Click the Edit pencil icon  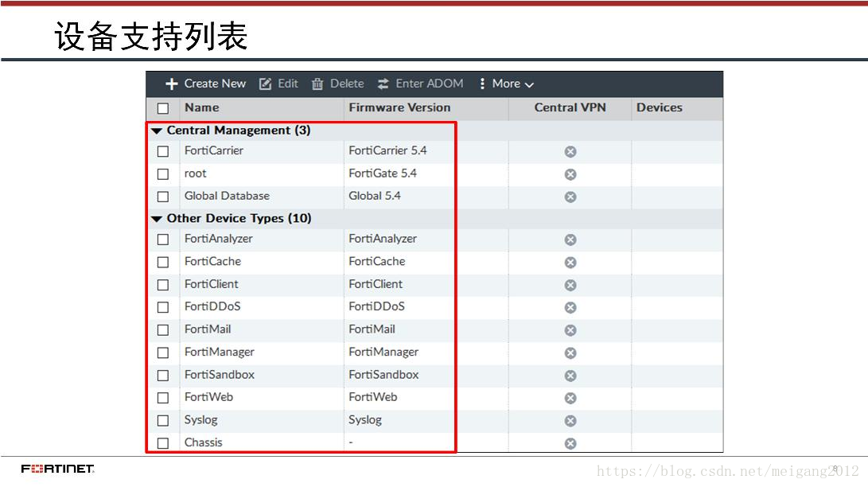[x=265, y=84]
